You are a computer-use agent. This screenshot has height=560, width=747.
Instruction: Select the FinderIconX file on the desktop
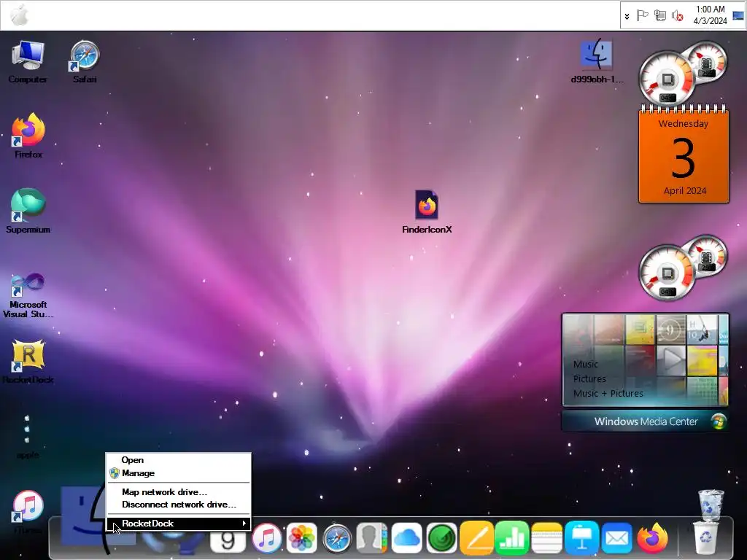[x=426, y=212]
